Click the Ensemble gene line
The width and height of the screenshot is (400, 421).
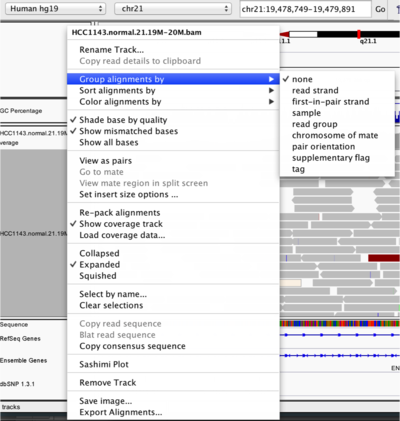tap(340, 356)
